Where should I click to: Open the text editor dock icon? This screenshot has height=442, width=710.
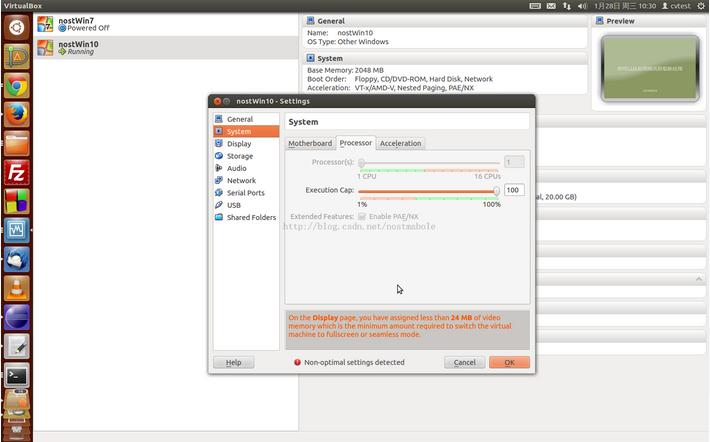pos(17,346)
